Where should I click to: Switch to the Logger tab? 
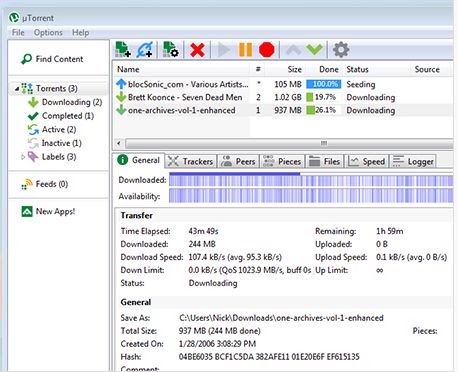click(413, 161)
